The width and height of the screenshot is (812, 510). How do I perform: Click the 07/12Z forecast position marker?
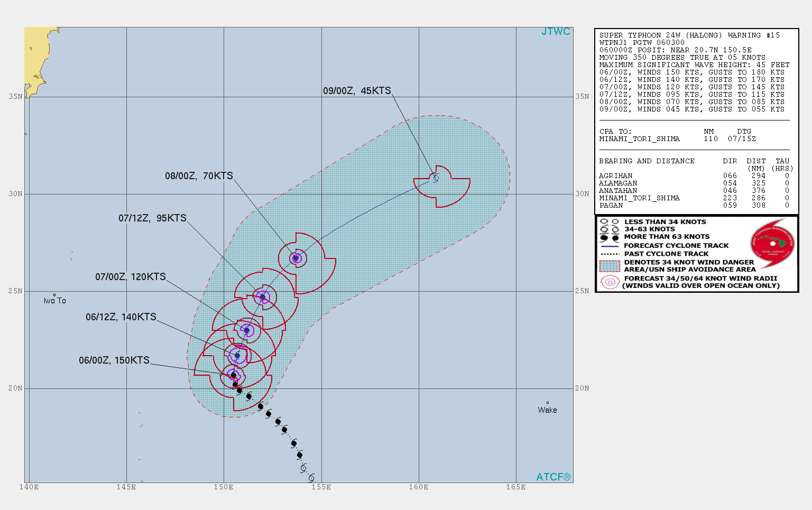pos(262,296)
